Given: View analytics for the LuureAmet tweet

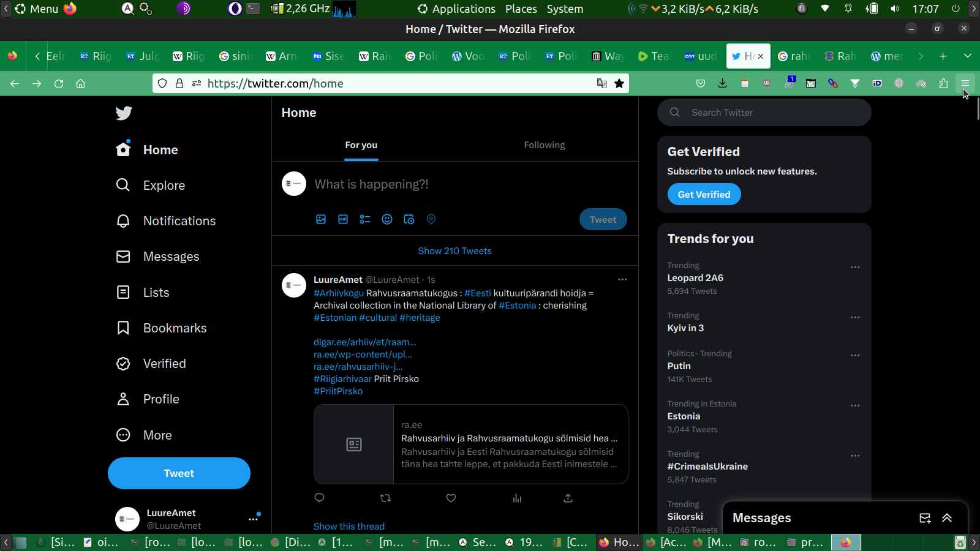Looking at the screenshot, I should (x=517, y=498).
